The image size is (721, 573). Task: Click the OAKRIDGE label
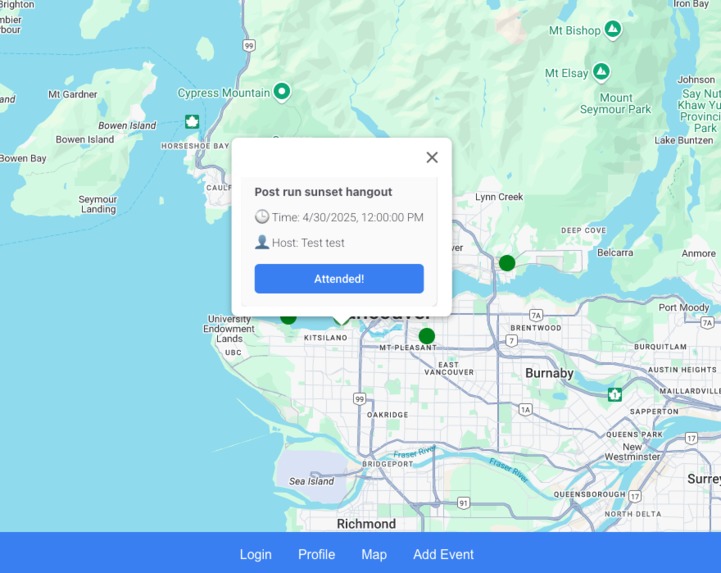tap(388, 415)
